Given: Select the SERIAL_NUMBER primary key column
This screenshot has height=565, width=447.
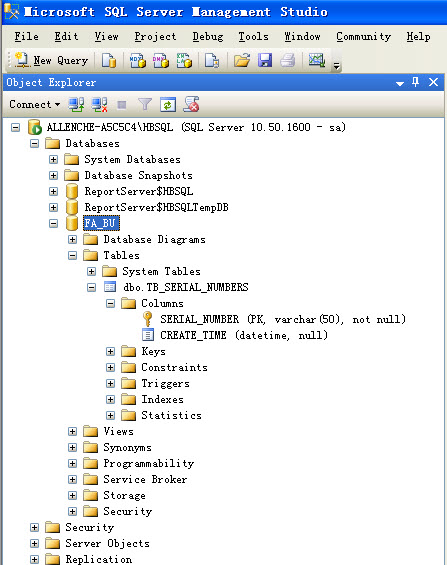Looking at the screenshot, I should pyautogui.click(x=283, y=319).
